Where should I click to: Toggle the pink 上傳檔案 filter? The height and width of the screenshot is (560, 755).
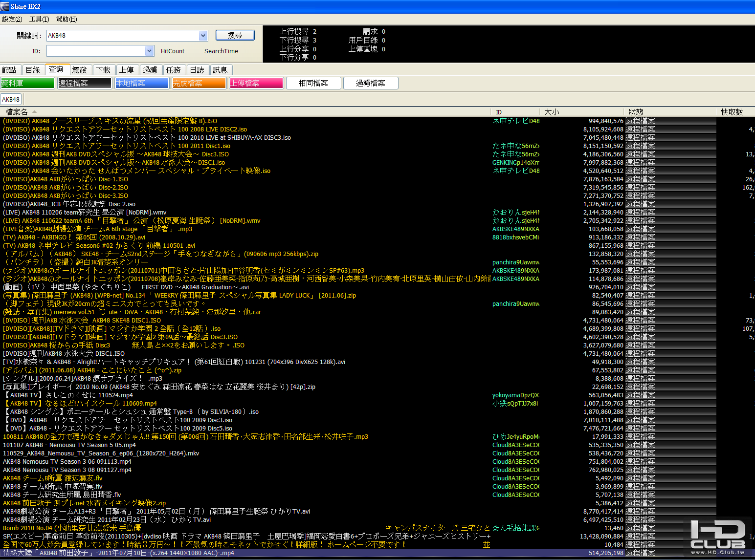point(256,83)
